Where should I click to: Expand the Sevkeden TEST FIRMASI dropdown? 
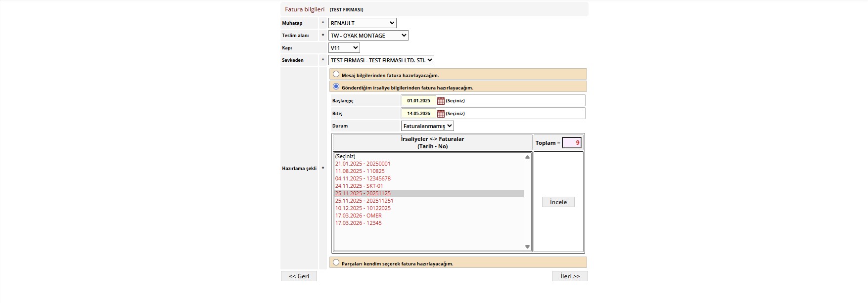[x=381, y=60]
